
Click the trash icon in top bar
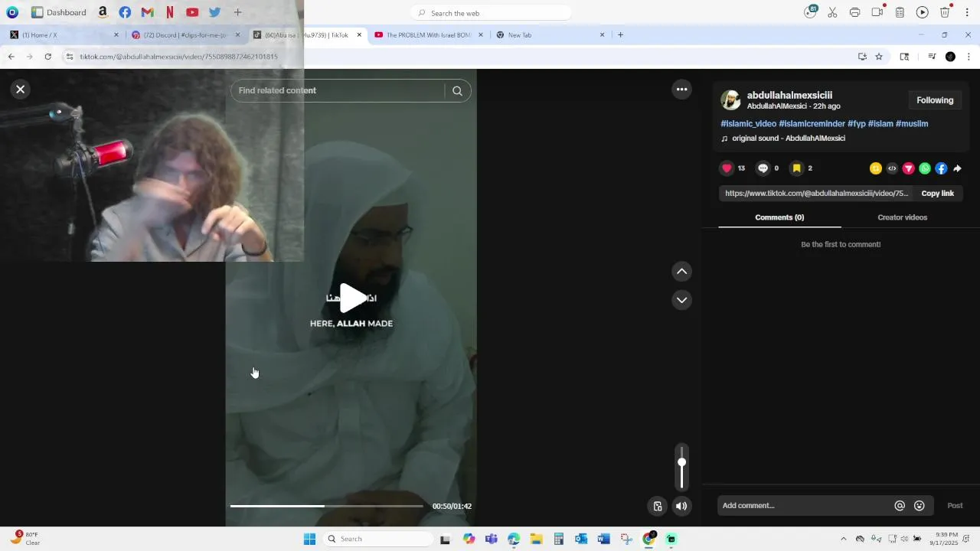[945, 12]
